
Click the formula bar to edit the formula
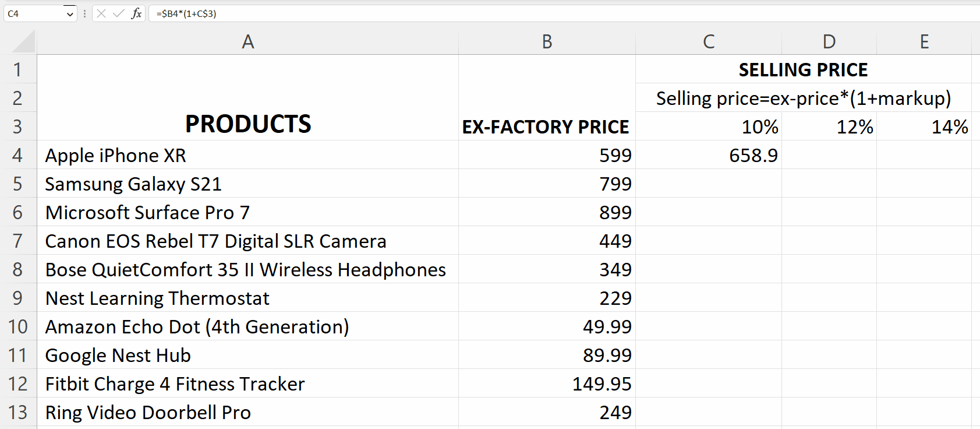click(x=291, y=13)
